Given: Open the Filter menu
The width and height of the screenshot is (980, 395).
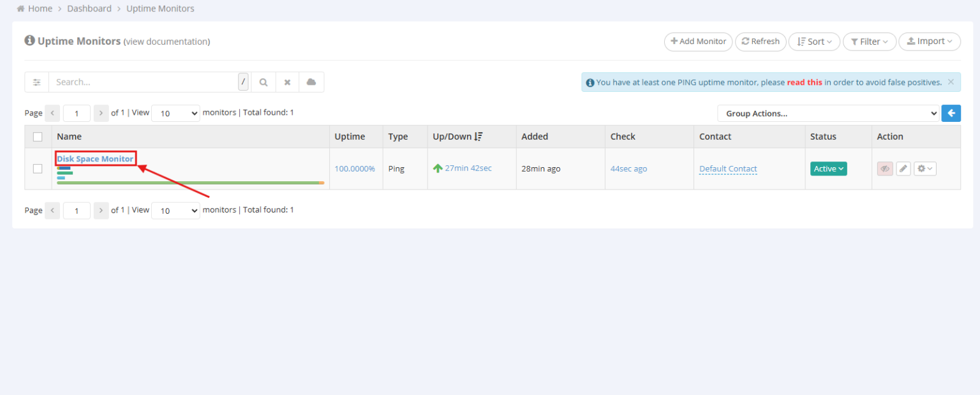Looking at the screenshot, I should coord(869,41).
